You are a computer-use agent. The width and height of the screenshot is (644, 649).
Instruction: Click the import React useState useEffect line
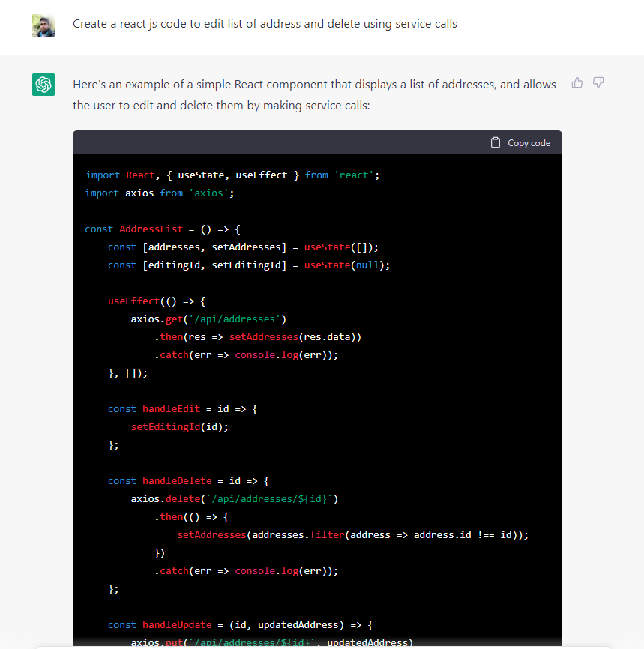pyautogui.click(x=232, y=175)
